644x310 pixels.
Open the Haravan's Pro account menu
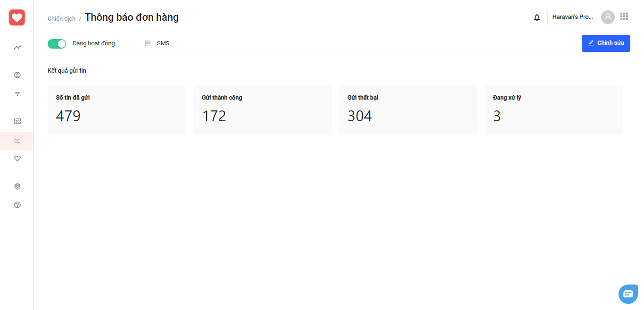click(x=573, y=17)
